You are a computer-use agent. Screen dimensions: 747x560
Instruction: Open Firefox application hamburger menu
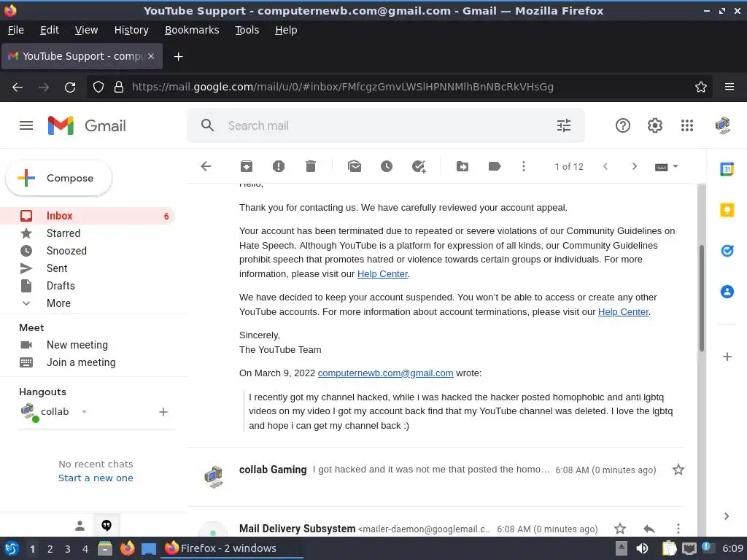(x=729, y=87)
